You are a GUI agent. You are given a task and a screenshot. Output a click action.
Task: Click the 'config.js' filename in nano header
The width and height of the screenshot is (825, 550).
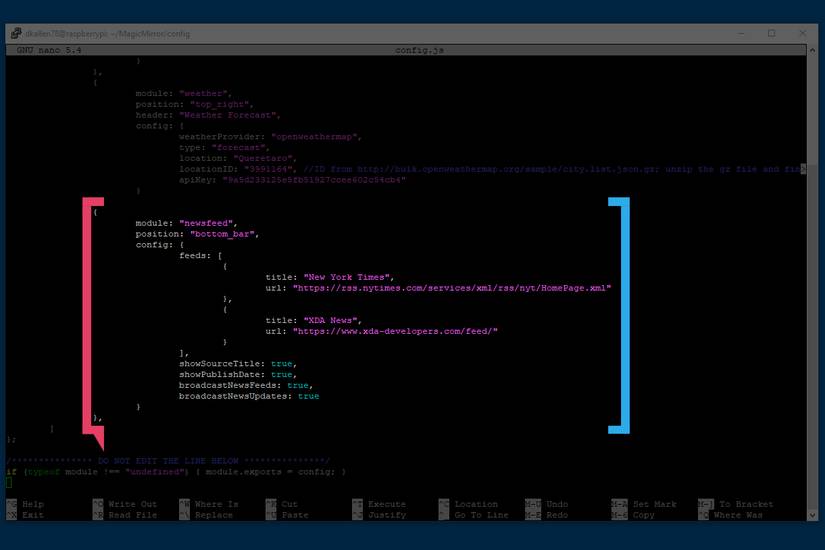[419, 50]
